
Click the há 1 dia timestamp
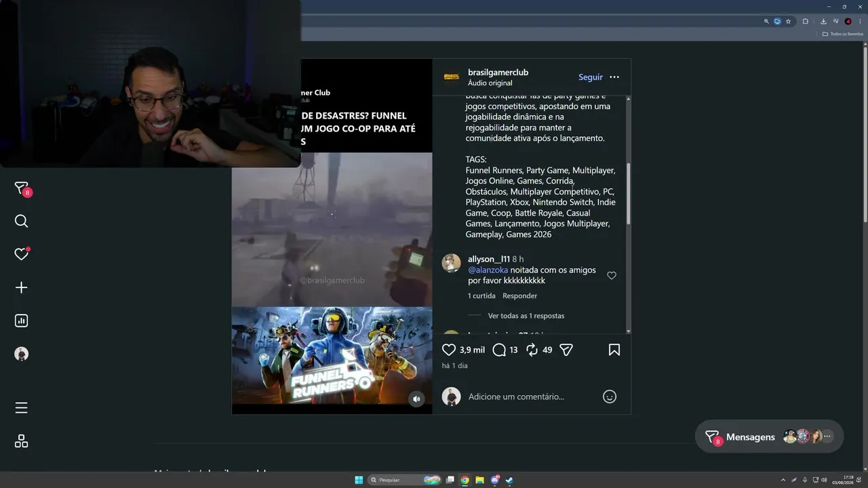[x=454, y=365]
